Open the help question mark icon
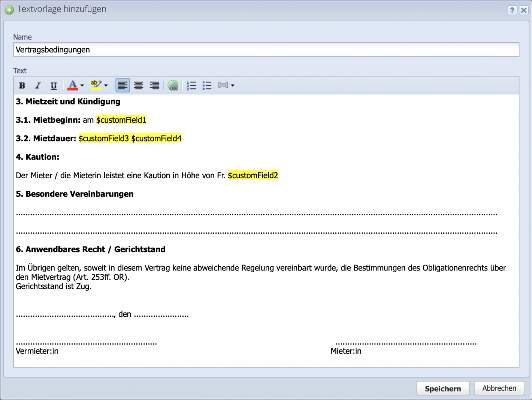 [x=512, y=10]
